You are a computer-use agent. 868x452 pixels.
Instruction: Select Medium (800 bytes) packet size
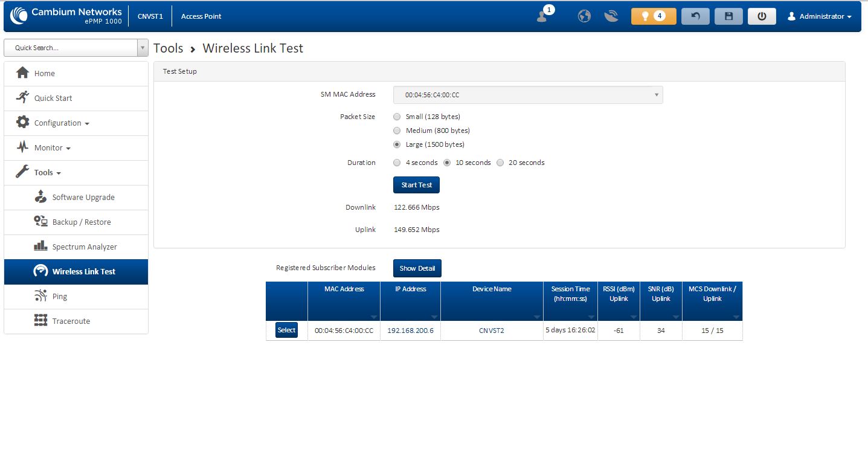[x=397, y=131]
